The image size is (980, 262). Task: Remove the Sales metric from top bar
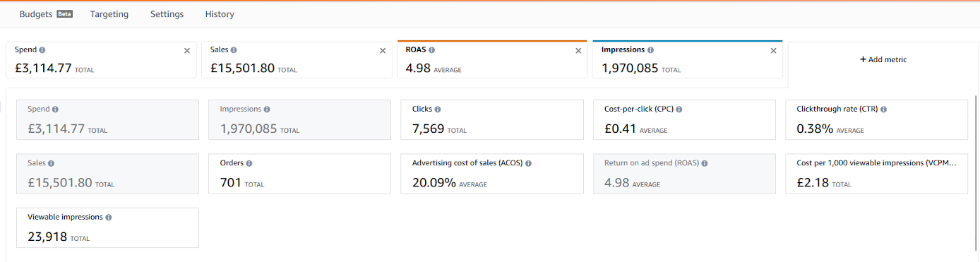coord(383,51)
